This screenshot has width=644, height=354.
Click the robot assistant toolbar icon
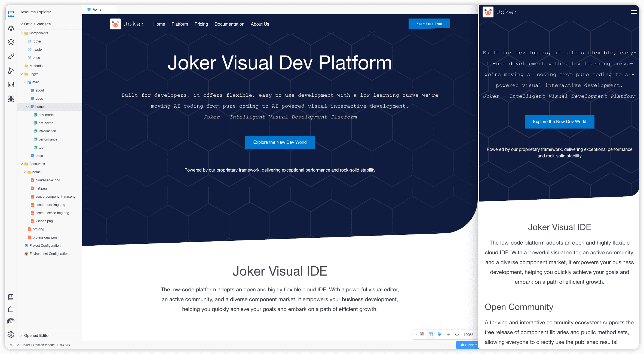point(422,334)
